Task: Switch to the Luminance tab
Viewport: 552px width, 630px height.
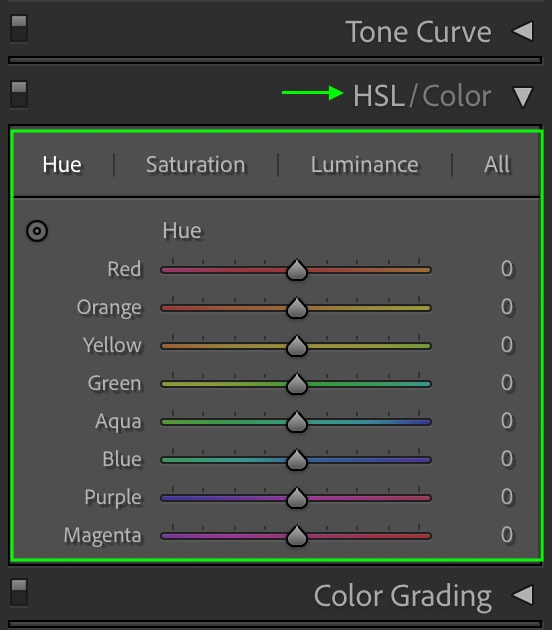Action: [365, 165]
